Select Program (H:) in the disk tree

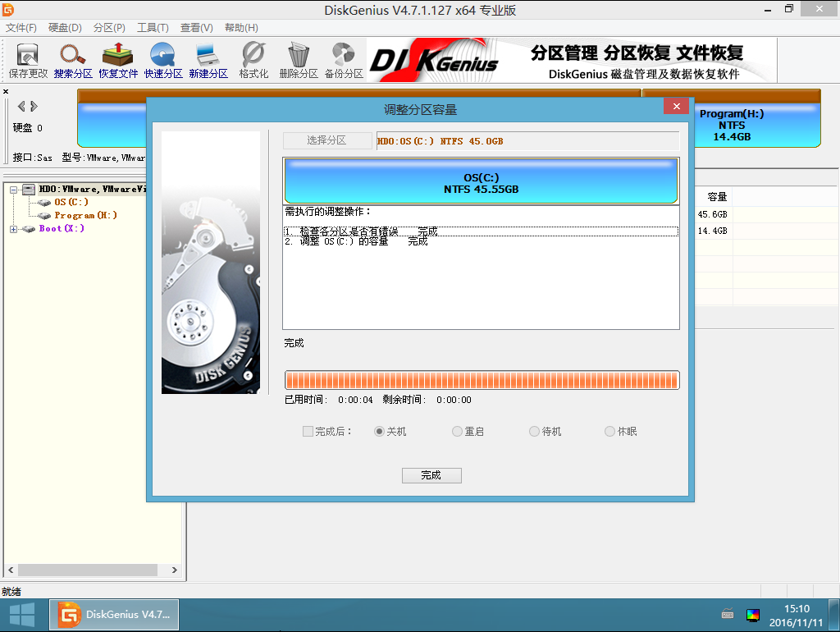tap(85, 216)
